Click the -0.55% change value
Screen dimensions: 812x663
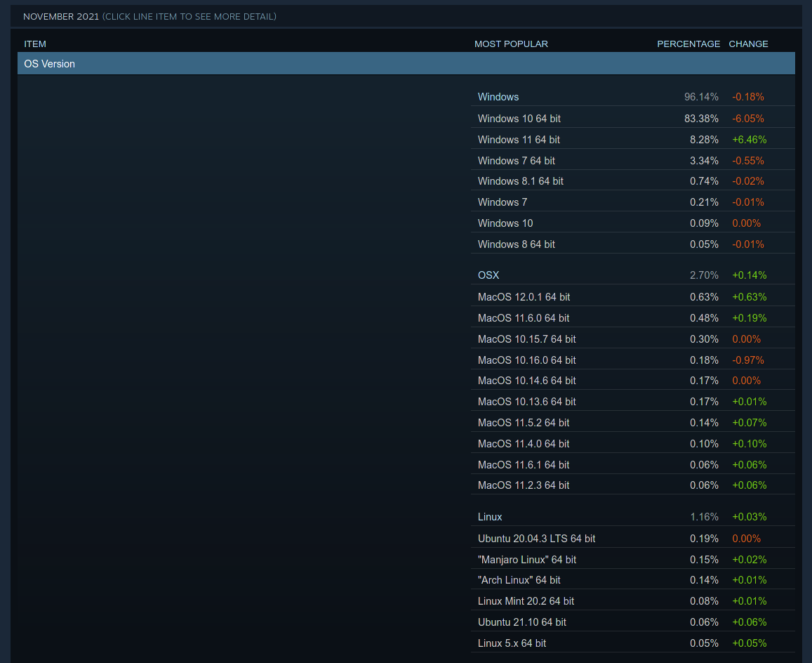748,161
